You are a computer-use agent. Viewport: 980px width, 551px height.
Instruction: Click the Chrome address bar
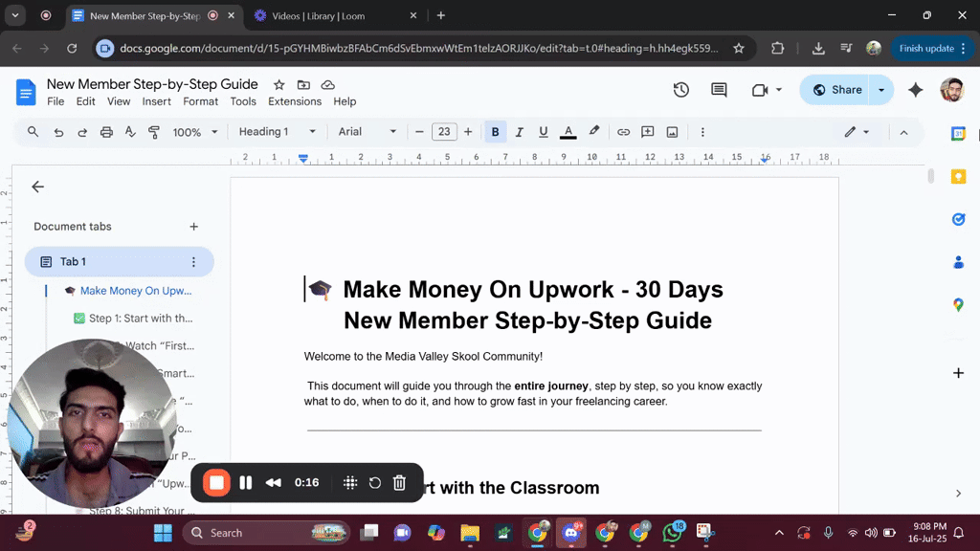419,48
